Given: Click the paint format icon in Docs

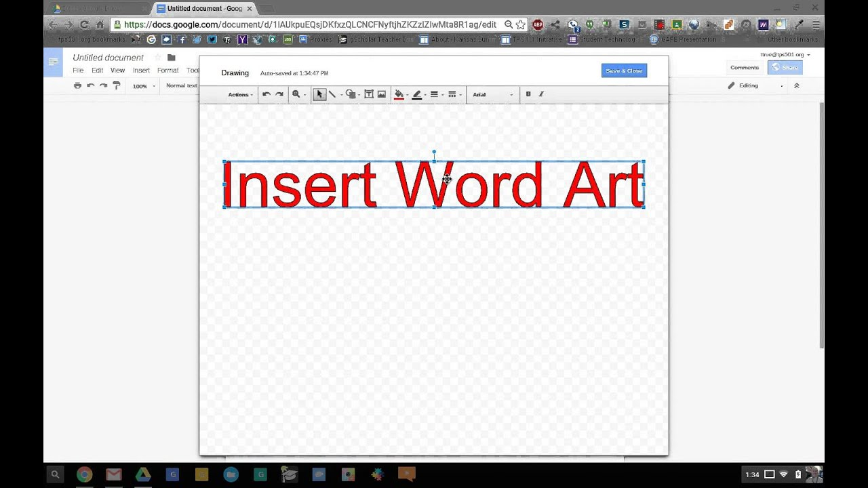Looking at the screenshot, I should [116, 86].
